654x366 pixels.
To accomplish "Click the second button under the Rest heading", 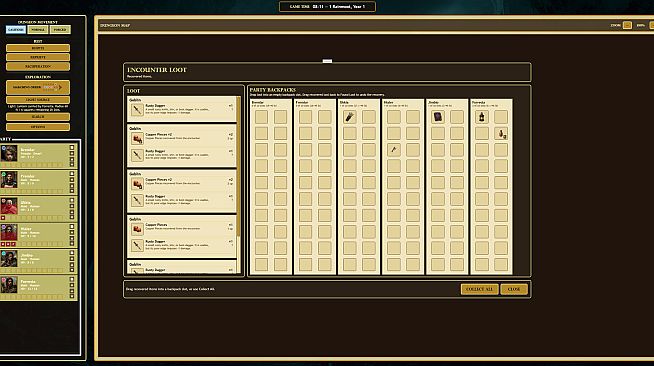I will pos(38,57).
